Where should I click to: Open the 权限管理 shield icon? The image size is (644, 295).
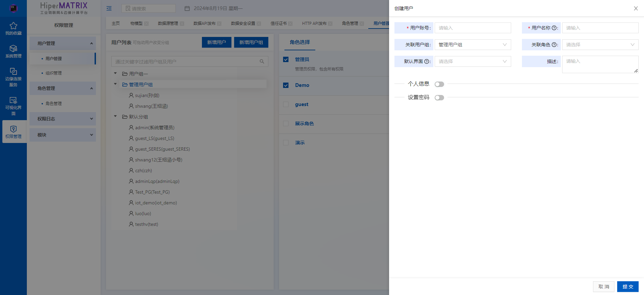(x=13, y=129)
